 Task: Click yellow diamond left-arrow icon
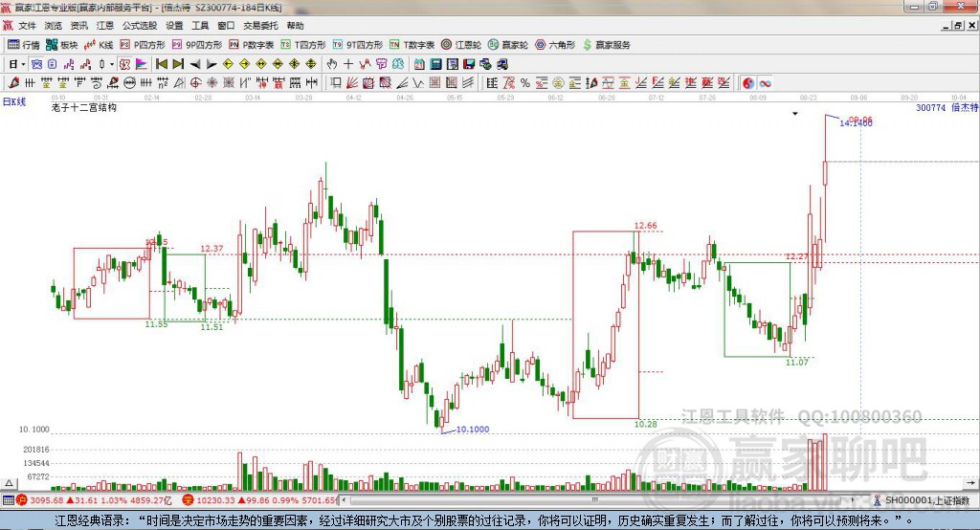tap(228, 64)
